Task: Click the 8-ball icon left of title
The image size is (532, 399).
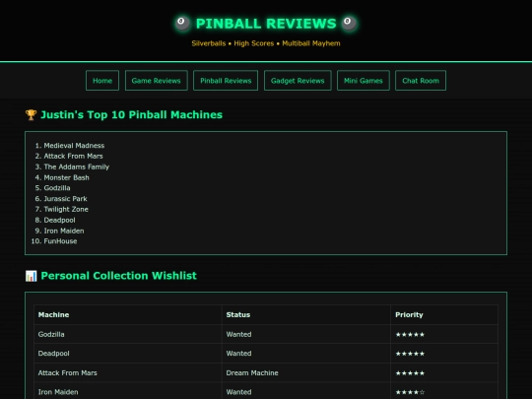Action: [x=182, y=24]
